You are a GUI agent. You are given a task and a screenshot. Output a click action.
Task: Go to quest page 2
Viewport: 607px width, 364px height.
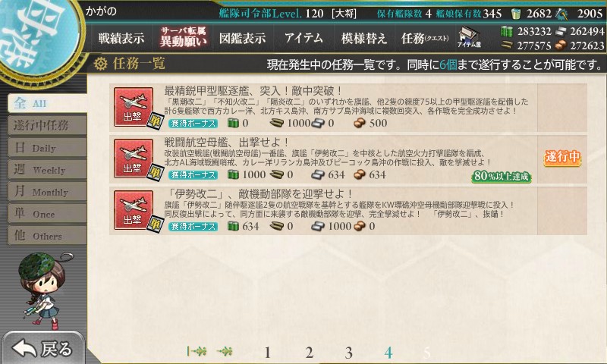(309, 353)
